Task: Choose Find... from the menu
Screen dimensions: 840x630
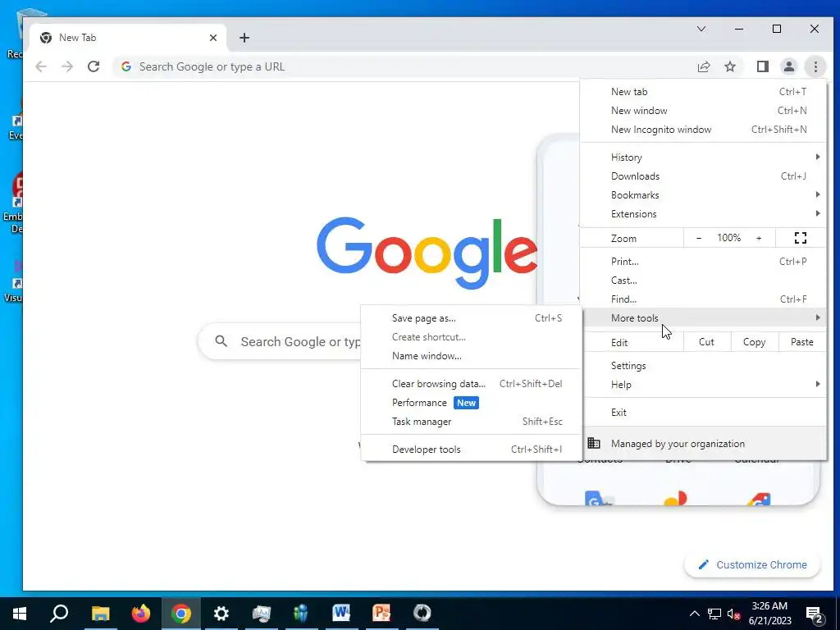Action: click(703, 299)
